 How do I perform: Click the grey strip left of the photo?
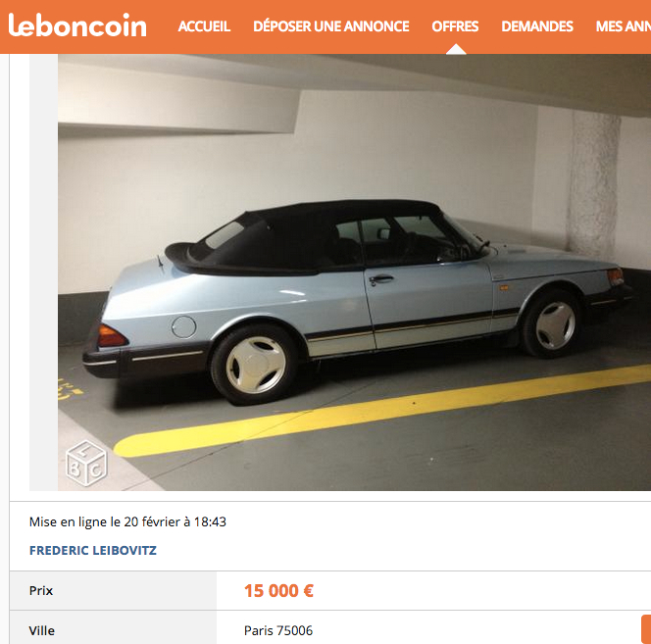[43, 272]
